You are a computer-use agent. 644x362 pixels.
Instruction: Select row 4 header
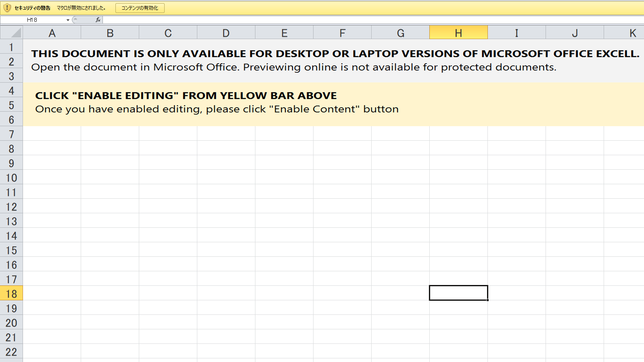11,90
